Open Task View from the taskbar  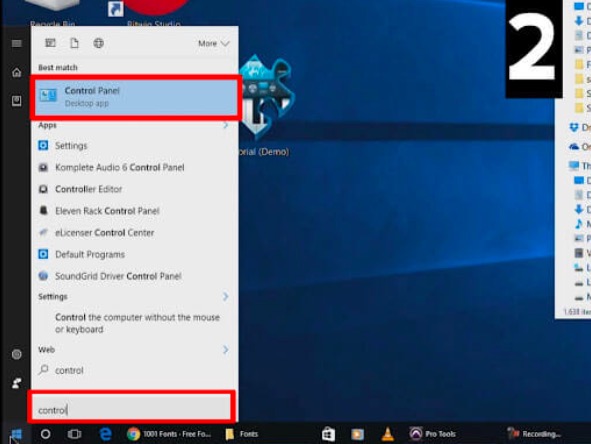tap(74, 434)
